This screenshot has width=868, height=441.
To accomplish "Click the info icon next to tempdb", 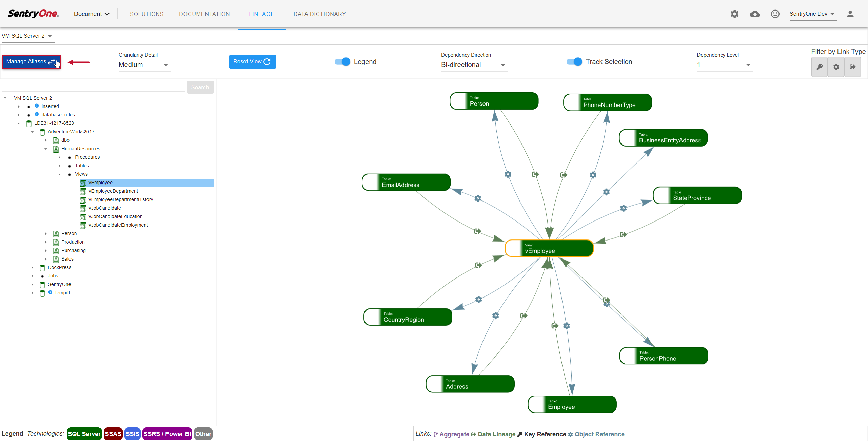I will (50, 292).
